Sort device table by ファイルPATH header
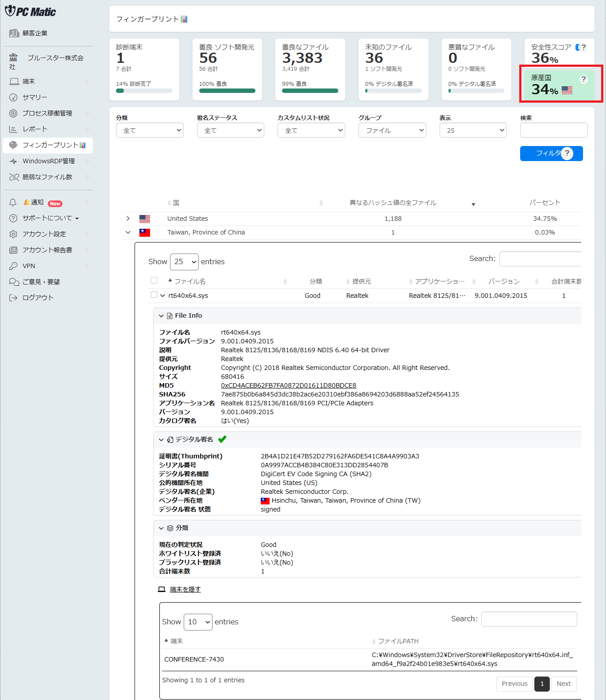This screenshot has height=700, width=606. pyautogui.click(x=398, y=641)
